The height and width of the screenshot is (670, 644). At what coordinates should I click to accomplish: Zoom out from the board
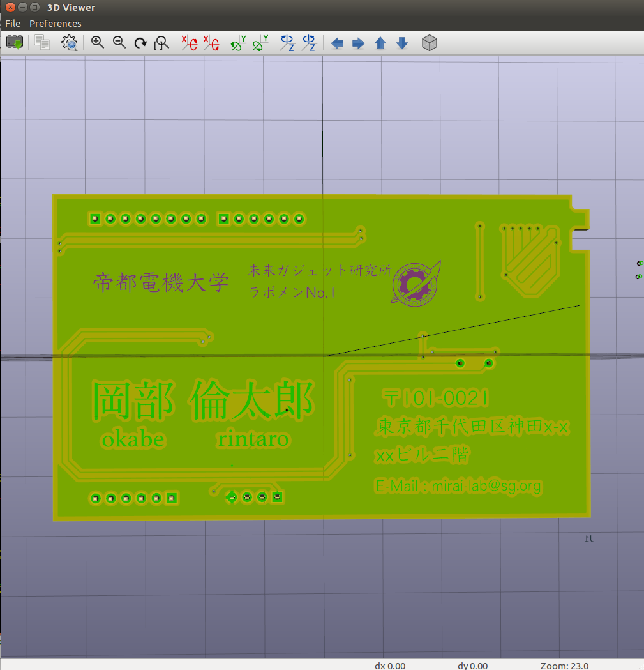(119, 43)
